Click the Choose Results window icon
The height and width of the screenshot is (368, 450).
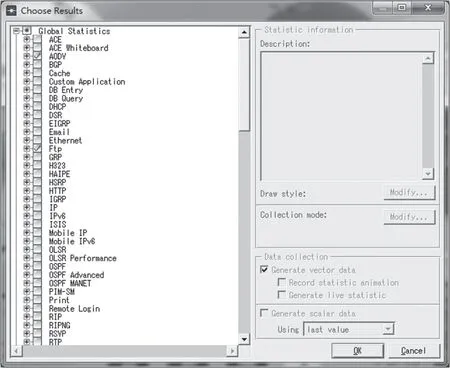click(x=11, y=11)
